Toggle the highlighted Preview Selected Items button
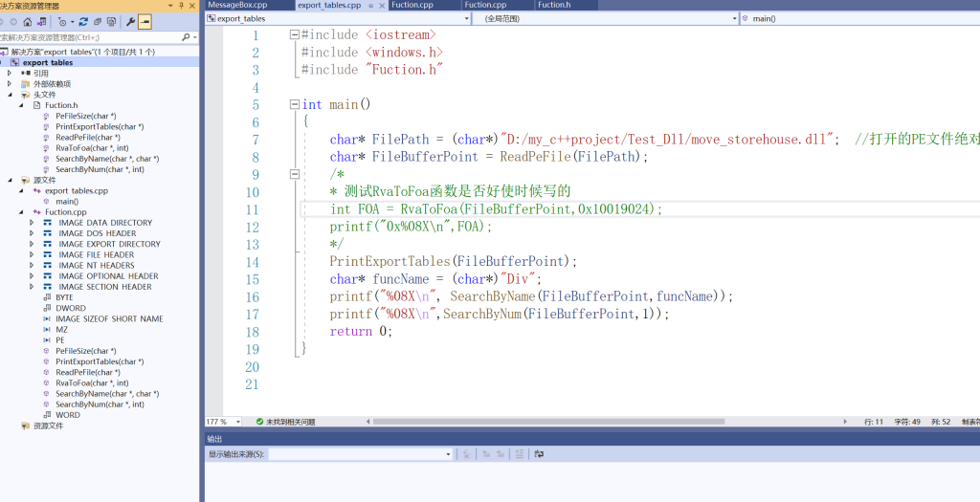This screenshot has height=502, width=980. pos(145,21)
